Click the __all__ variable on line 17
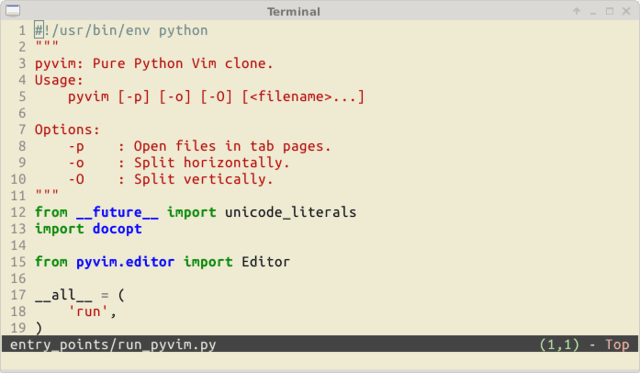This screenshot has width=640, height=373. pos(63,295)
